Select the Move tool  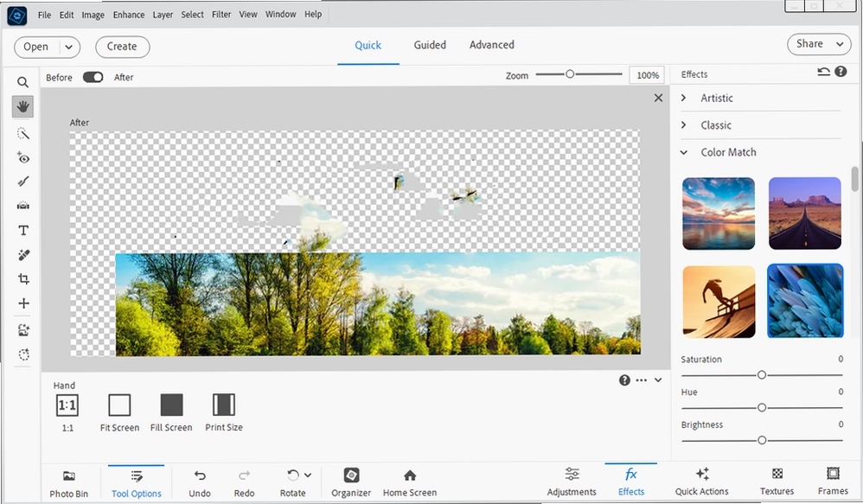(x=23, y=303)
